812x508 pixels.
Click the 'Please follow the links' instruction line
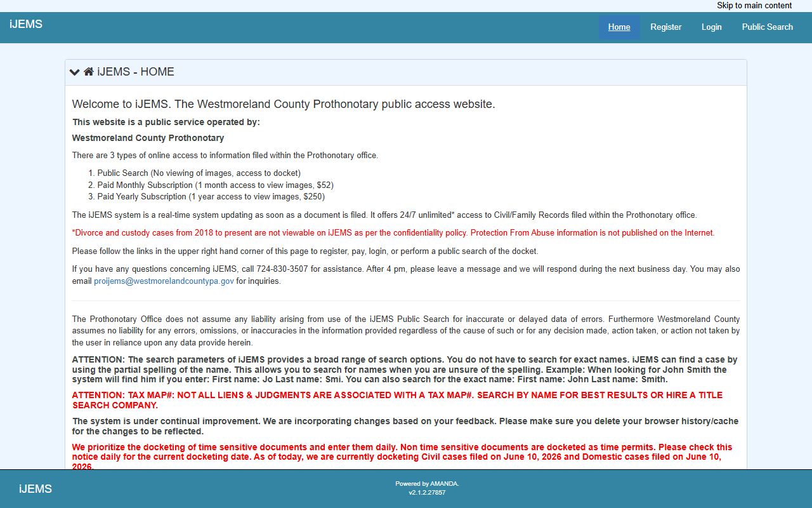305,251
